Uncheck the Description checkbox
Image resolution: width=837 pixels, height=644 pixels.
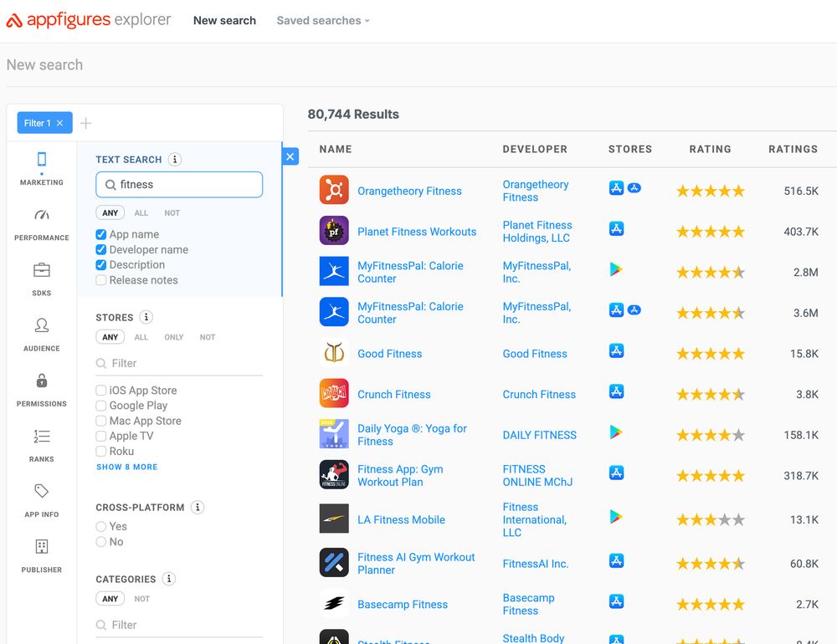pos(101,264)
